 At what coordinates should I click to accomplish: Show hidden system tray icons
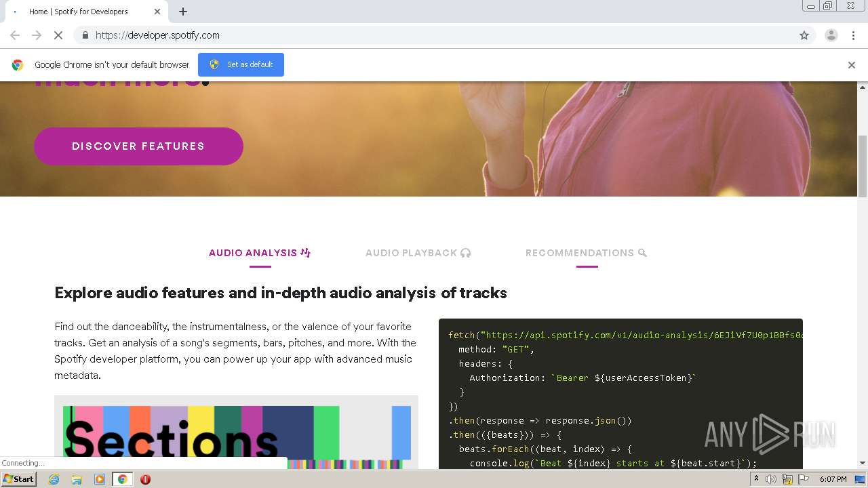pos(756,479)
